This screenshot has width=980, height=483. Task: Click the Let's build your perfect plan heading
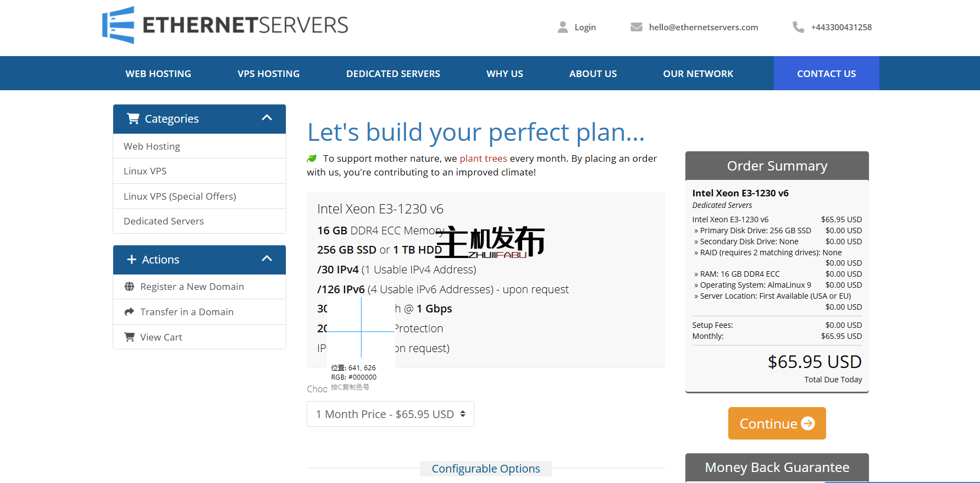coord(476,132)
